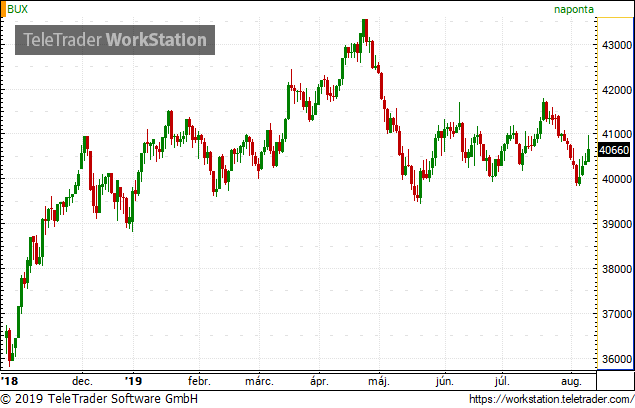Click the febr. month label
Screen dimensions: 635x408
(x=199, y=381)
